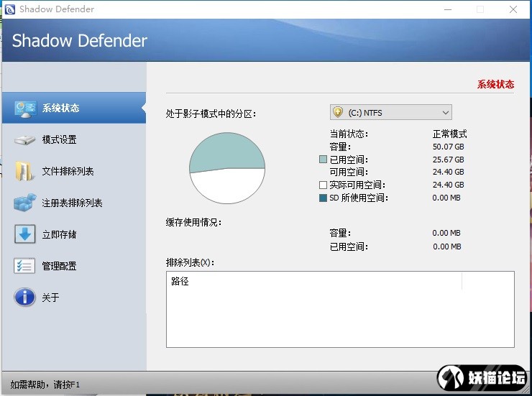The width and height of the screenshot is (532, 396).
Task: Click the 50.07 GB capacity value
Action: (x=448, y=147)
